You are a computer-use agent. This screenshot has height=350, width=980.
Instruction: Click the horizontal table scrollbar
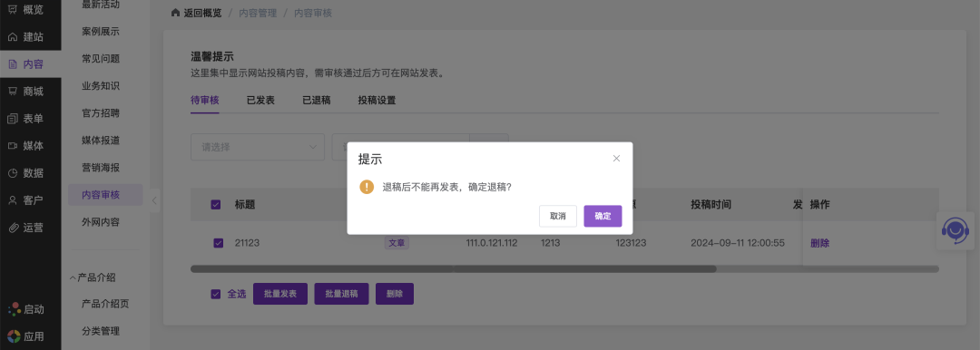[453, 268]
